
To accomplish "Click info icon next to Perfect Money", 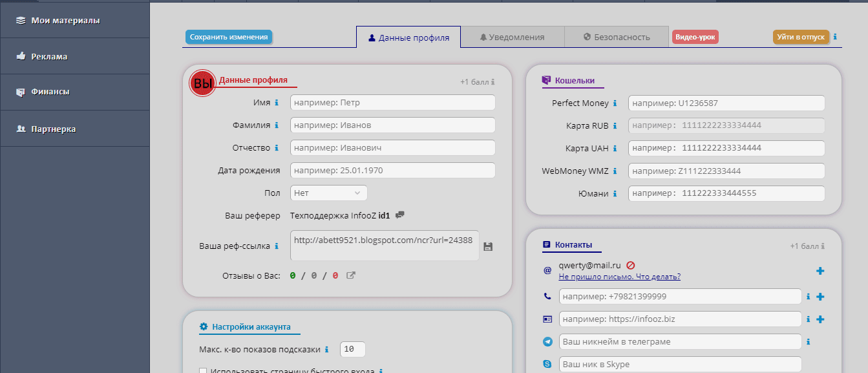I will click(x=615, y=103).
